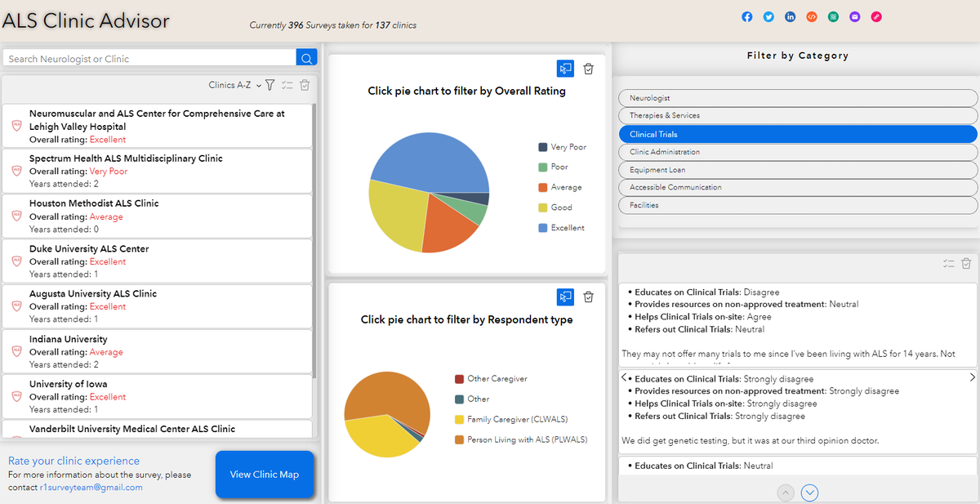
Task: Toggle the Good legend swatch
Action: click(543, 207)
